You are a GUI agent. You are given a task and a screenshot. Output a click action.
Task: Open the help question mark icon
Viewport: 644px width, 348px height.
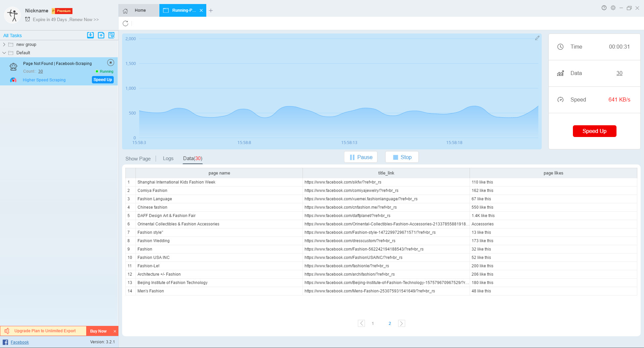click(604, 8)
